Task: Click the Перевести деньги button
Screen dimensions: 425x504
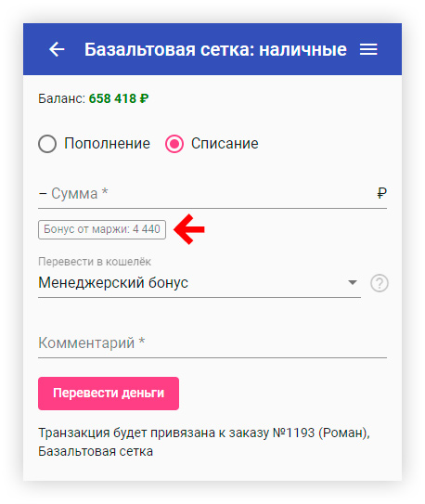Action: 109,394
